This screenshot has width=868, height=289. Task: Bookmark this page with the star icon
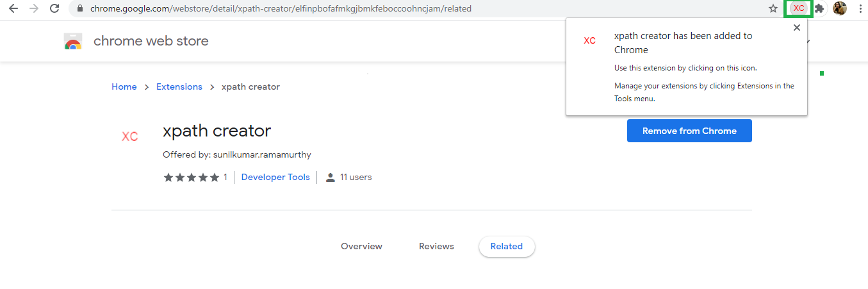[x=773, y=8]
